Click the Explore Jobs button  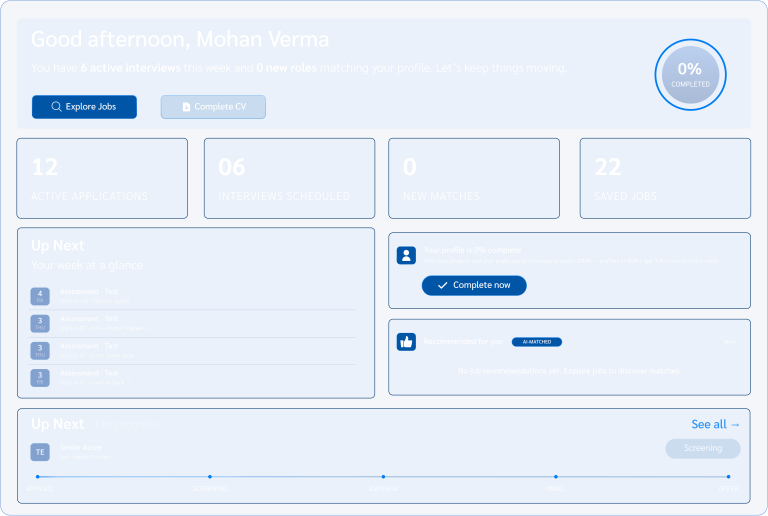(x=84, y=107)
